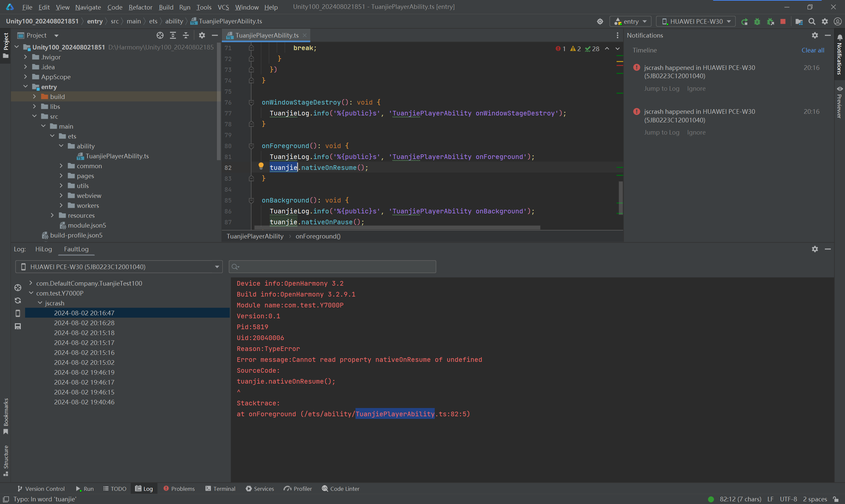Click Clear all in Notifications

click(x=813, y=50)
